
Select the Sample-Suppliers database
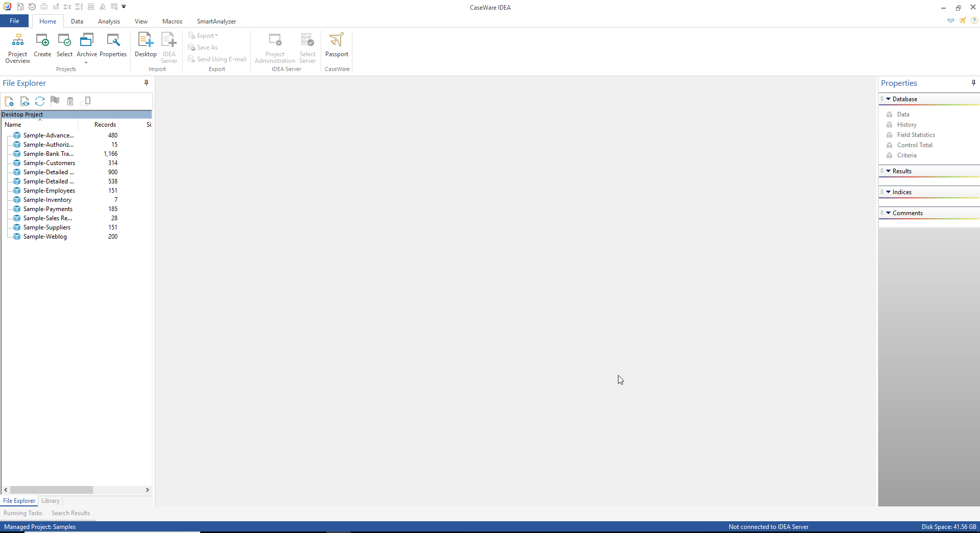[46, 227]
